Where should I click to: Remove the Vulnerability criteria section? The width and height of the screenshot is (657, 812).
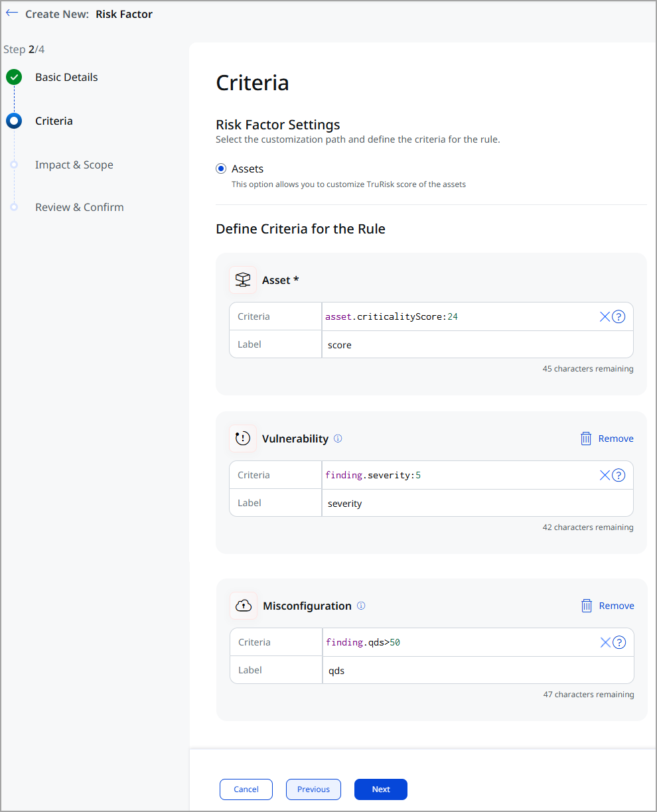(607, 439)
